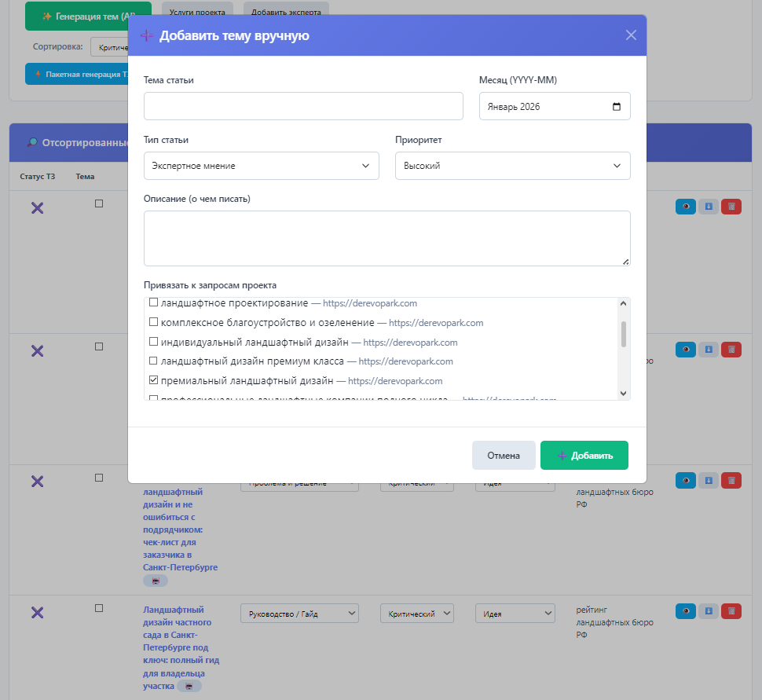Open the «Ландшафтный дизайн частного сада» topic link
Viewport: 762px width, 700px height.
pos(181,647)
